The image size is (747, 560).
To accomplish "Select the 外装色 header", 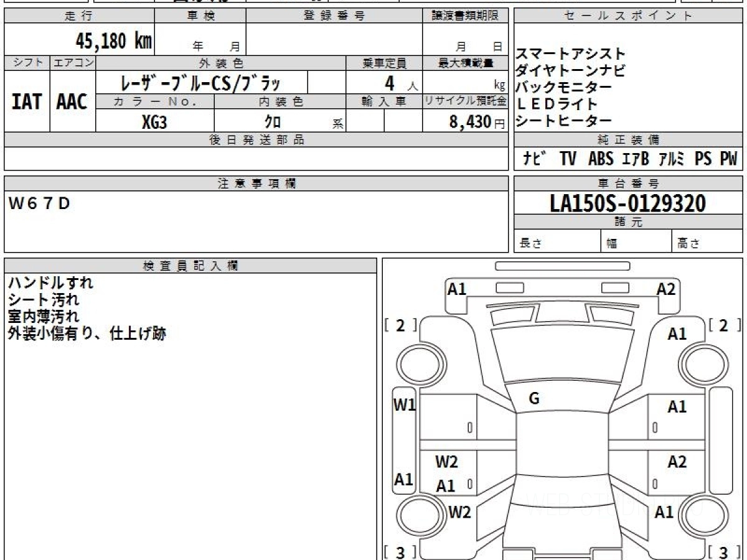I will coord(221,63).
